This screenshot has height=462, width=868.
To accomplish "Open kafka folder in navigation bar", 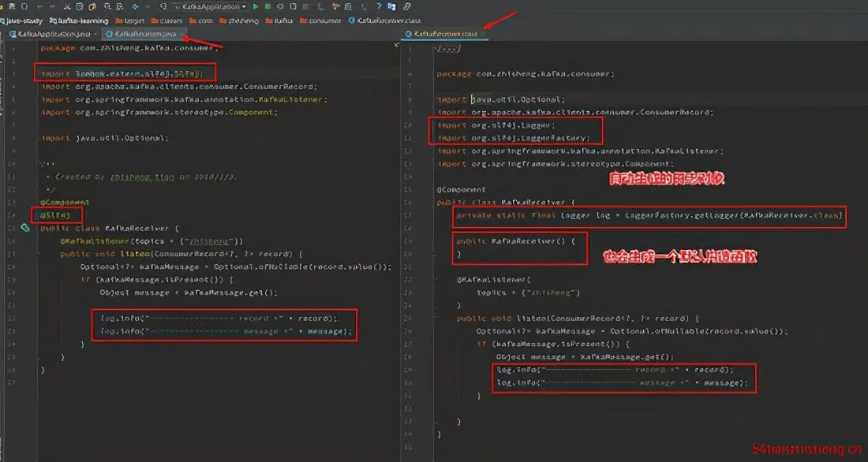I will 279,20.
